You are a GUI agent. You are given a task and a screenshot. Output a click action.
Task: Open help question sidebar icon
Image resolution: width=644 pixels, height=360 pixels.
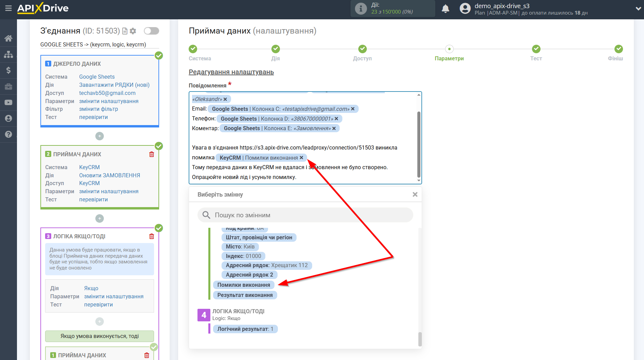pos(8,134)
